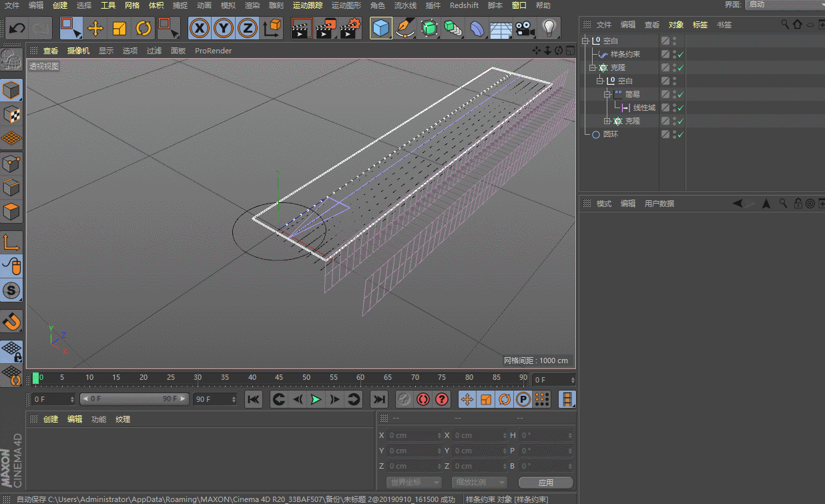Open the 世界坐标 dropdown
Screen dimensions: 825x504
click(x=414, y=482)
